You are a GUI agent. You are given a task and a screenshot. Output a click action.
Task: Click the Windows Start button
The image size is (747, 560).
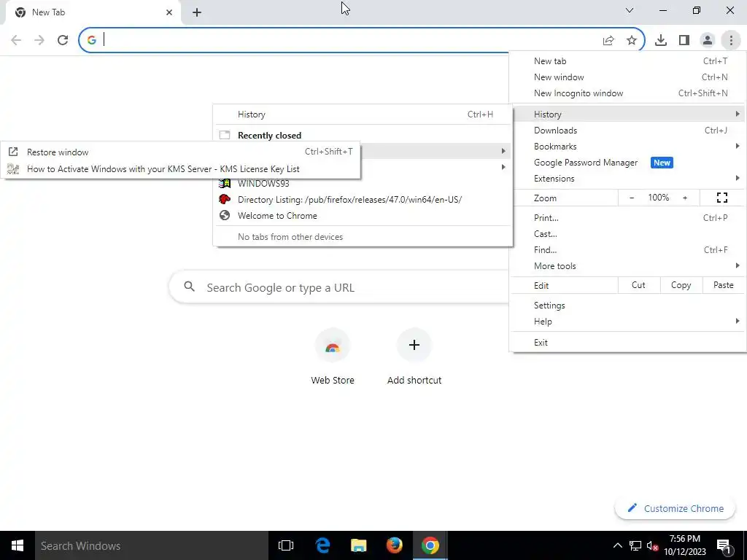coord(18,545)
